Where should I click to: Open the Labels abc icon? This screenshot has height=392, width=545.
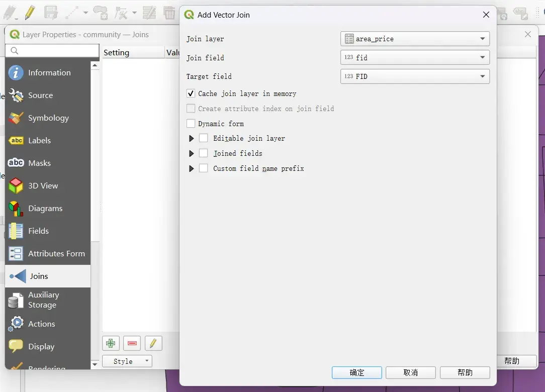(x=16, y=140)
